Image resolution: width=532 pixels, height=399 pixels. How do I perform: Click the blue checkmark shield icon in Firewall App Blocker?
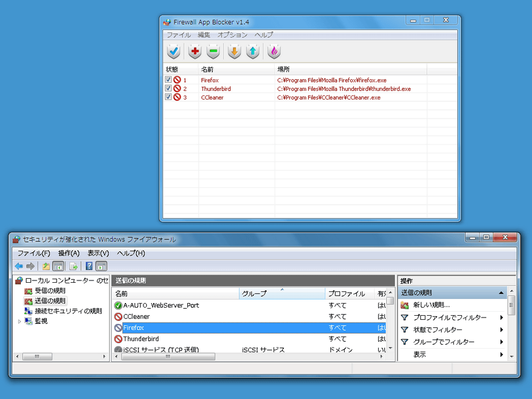[173, 51]
